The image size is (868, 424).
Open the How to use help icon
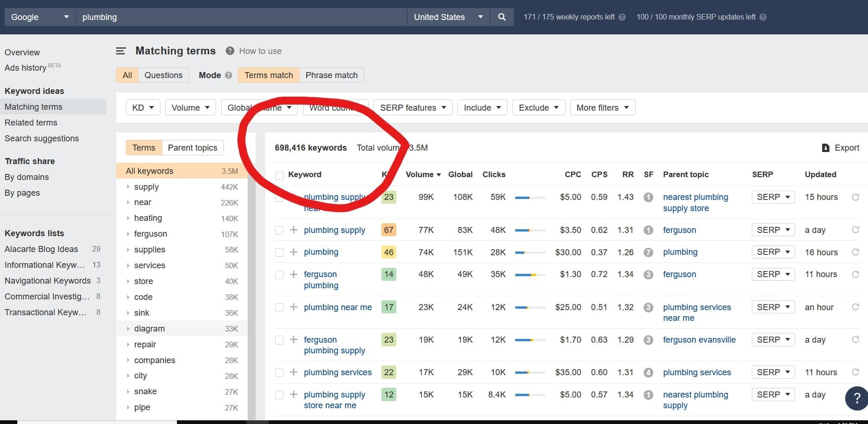(230, 51)
